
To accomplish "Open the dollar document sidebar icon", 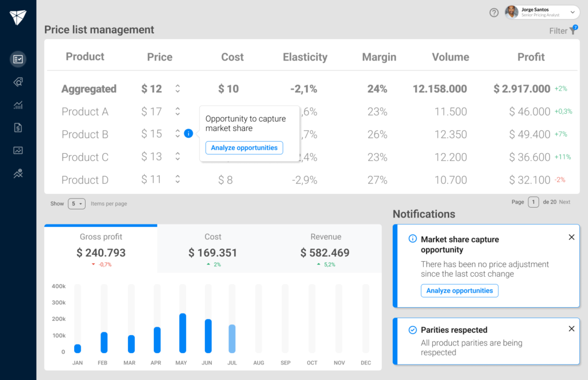I will [18, 128].
